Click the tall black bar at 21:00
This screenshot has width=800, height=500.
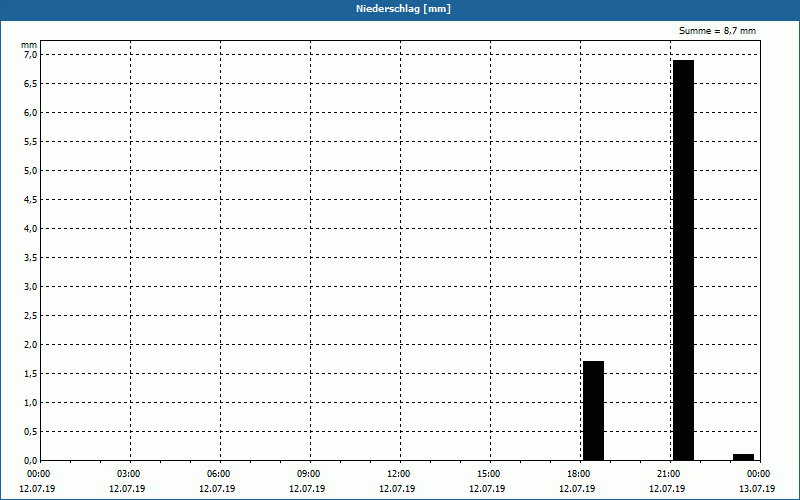point(683,260)
